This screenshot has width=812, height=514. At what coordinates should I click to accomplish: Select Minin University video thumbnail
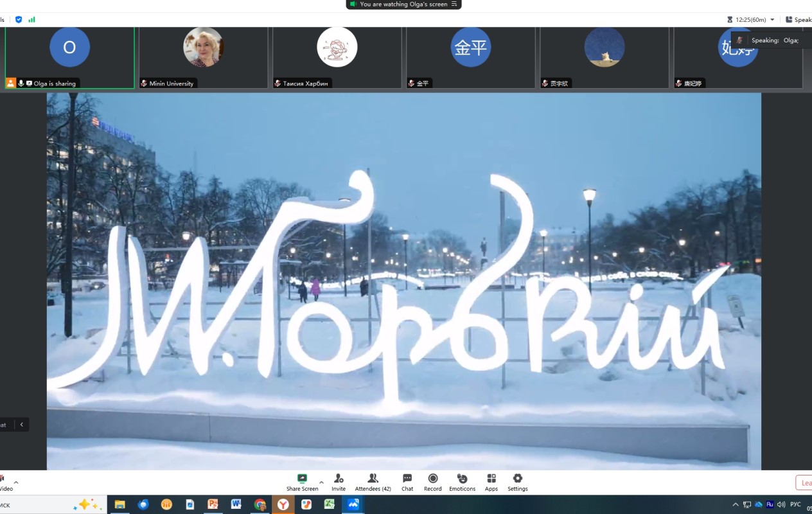[x=203, y=57]
